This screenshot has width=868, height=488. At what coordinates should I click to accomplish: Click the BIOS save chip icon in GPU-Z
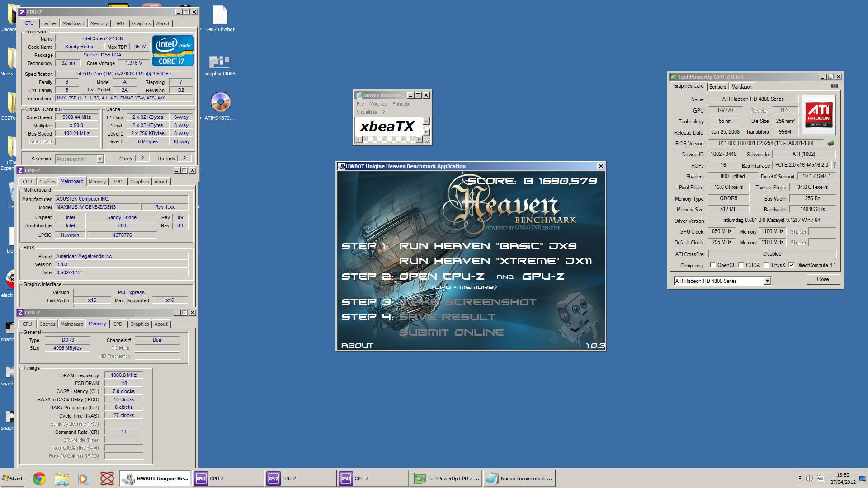[831, 143]
